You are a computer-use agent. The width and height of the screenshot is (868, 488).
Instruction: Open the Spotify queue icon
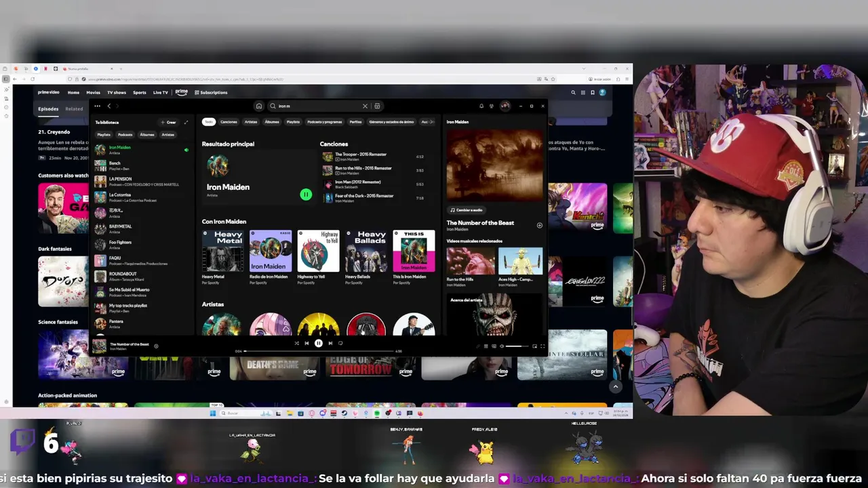click(486, 346)
